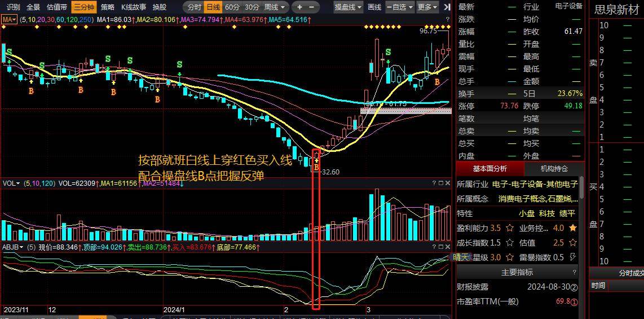Open the 主要指标 help question mark
This screenshot has height=319, width=644.
tap(575, 272)
